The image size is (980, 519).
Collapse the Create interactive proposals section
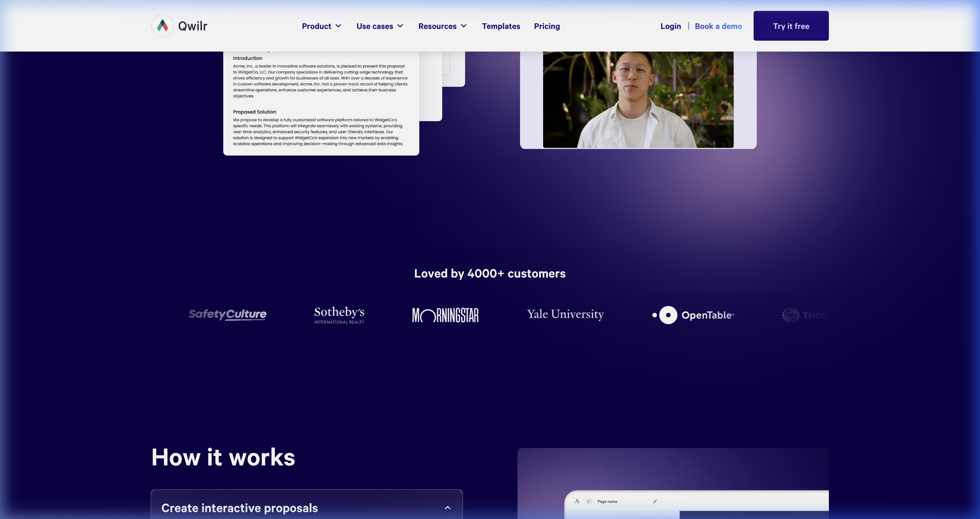tap(448, 508)
